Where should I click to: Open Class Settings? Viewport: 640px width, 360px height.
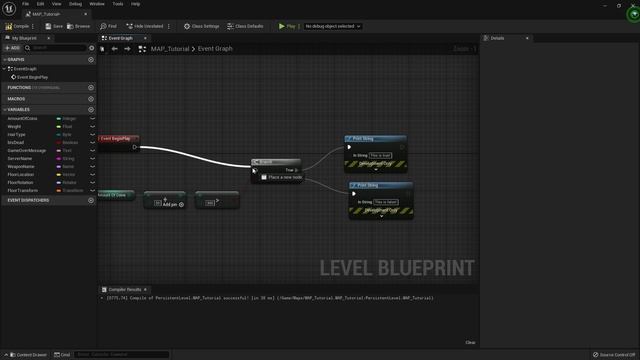201,26
